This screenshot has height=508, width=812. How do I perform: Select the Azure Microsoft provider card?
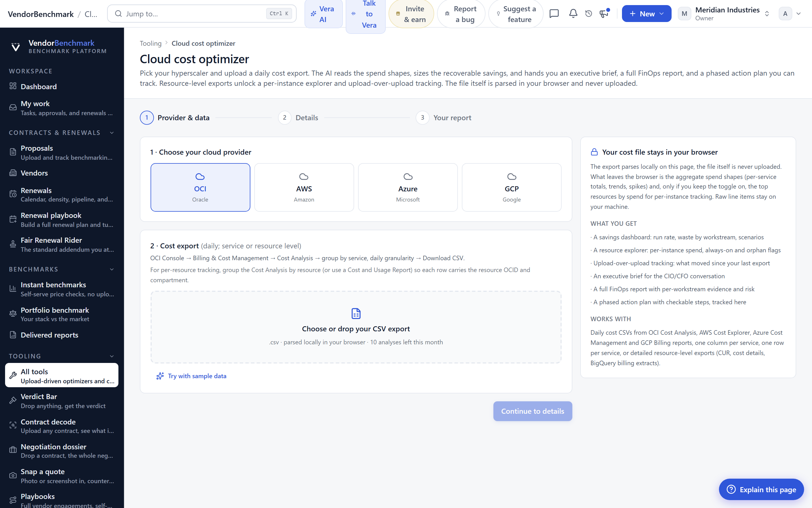[408, 187]
